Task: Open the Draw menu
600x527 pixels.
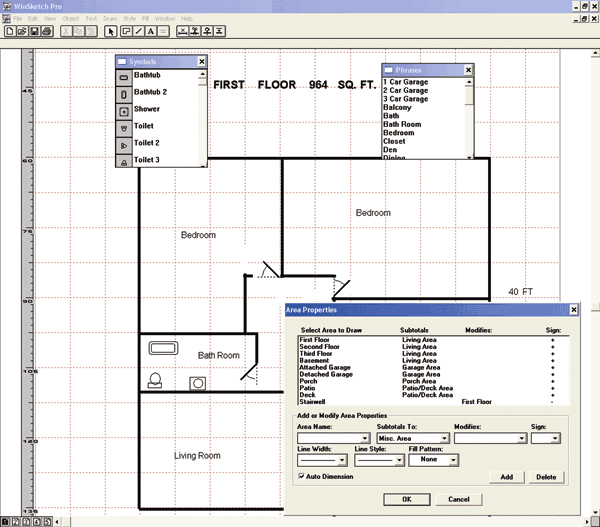Action: (x=110, y=18)
